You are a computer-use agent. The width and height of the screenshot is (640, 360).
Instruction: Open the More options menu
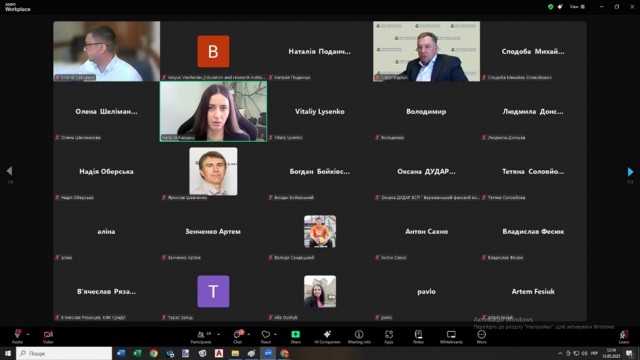pos(482,336)
